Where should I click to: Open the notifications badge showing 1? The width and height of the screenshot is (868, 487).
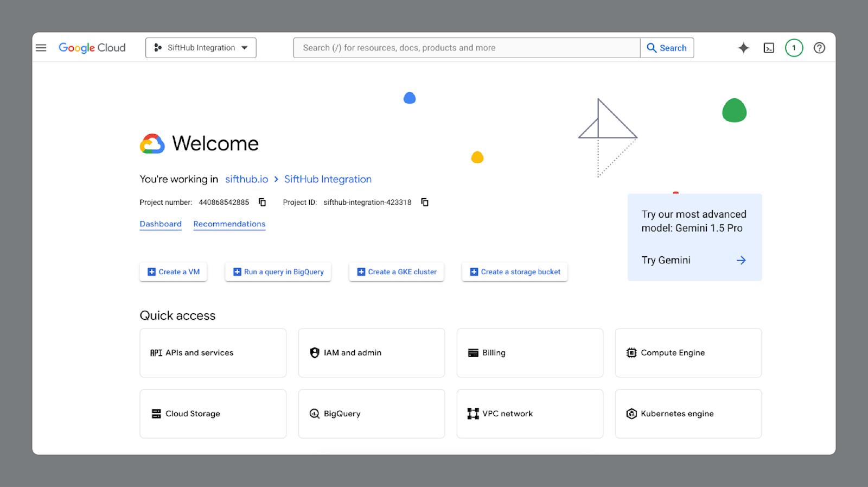tap(794, 48)
